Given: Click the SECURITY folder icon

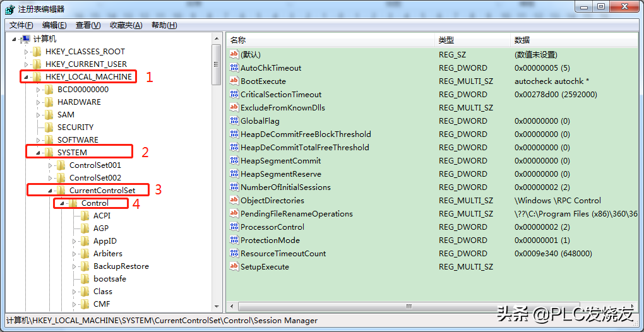Looking at the screenshot, I should point(49,127).
